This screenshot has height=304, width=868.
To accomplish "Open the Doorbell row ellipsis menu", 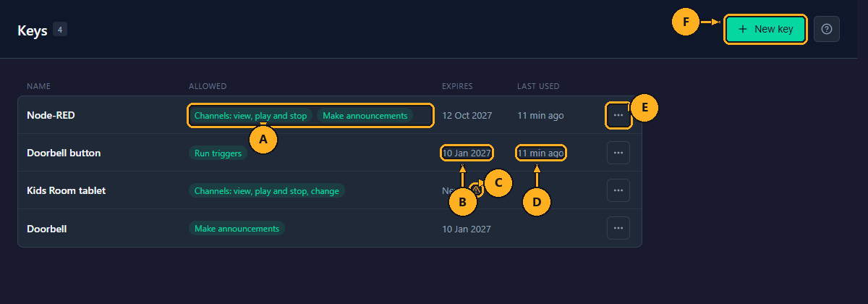I will pos(618,228).
